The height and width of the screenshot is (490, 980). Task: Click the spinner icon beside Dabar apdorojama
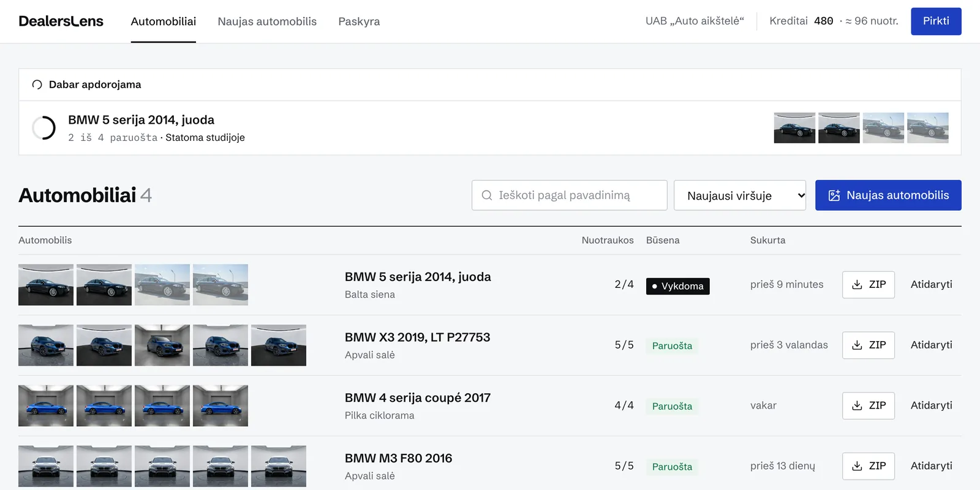[37, 85]
